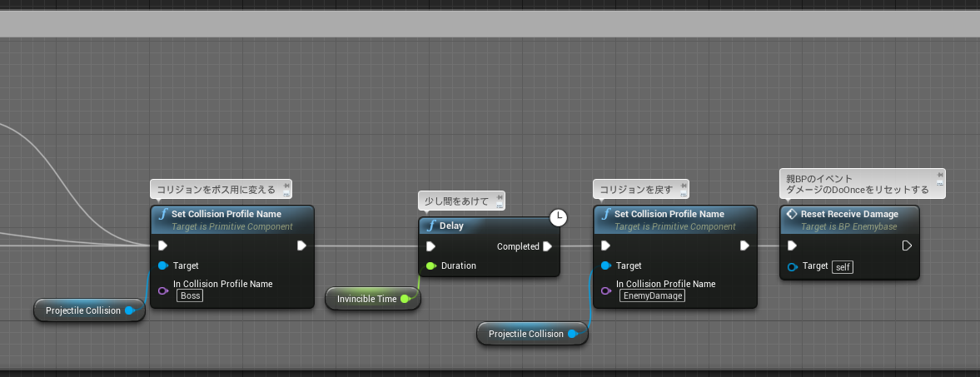This screenshot has height=377, width=980.
Task: Toggle visibility of 少し間をあけて comment bubble
Action: point(500,206)
